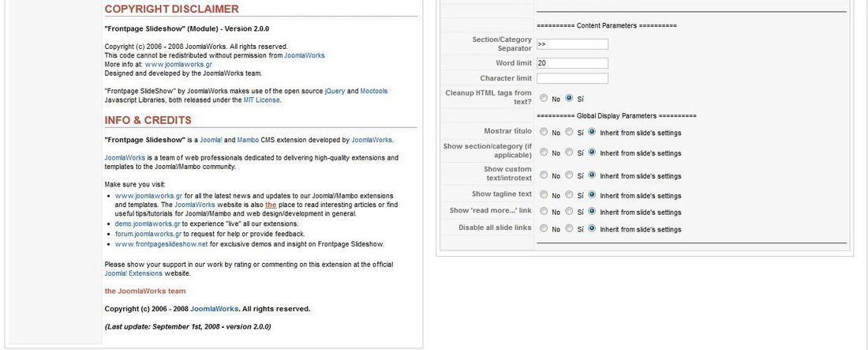The width and height of the screenshot is (868, 350).
Task: Open JoomlaWorks link starting the team paragraph
Action: point(125,157)
